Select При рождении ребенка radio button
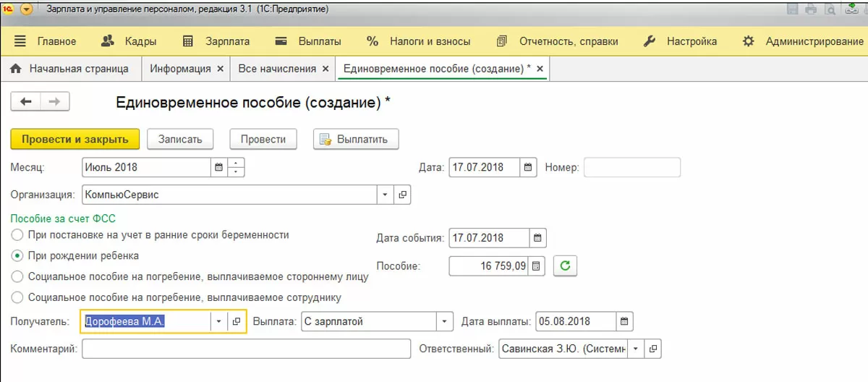The width and height of the screenshot is (868, 382). [16, 256]
